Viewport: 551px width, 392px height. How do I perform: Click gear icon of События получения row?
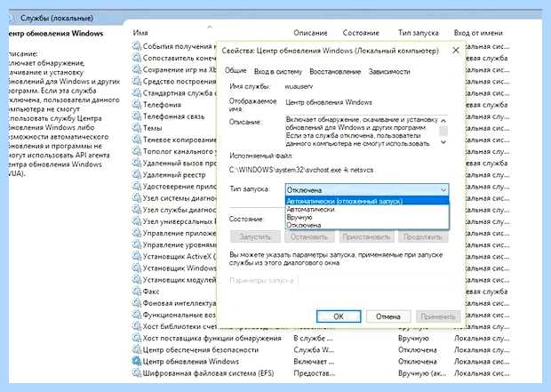click(136, 46)
